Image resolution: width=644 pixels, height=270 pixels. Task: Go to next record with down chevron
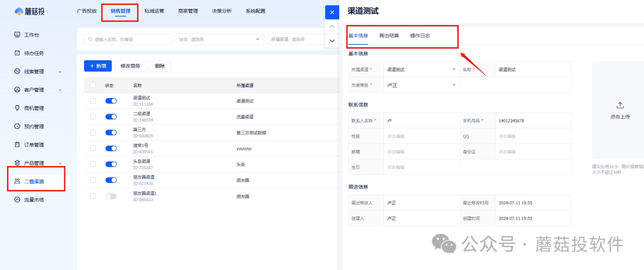tap(332, 41)
